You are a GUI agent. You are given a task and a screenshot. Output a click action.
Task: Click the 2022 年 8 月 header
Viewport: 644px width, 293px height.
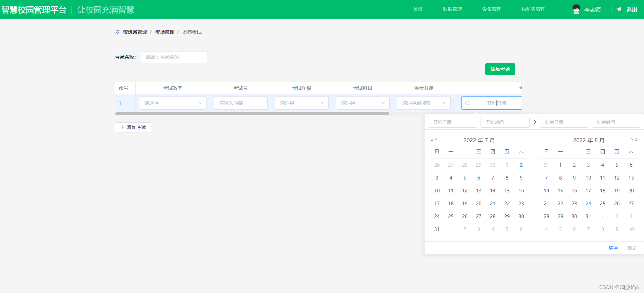(x=589, y=140)
